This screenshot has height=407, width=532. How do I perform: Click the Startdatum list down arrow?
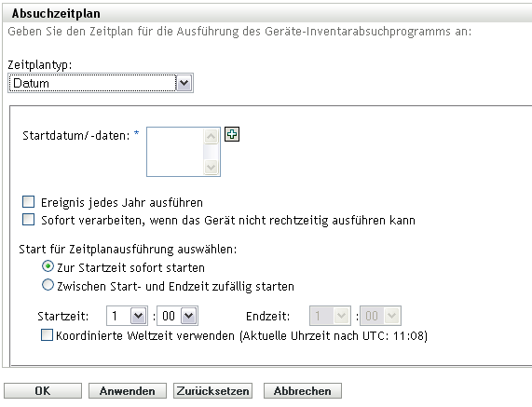point(211,167)
